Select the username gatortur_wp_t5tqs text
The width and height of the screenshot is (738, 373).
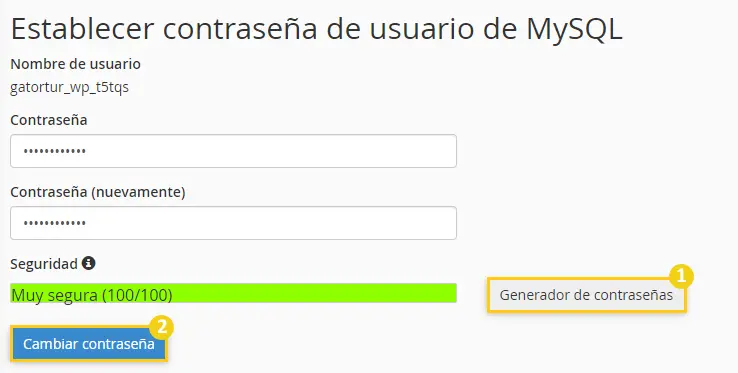pyautogui.click(x=70, y=88)
